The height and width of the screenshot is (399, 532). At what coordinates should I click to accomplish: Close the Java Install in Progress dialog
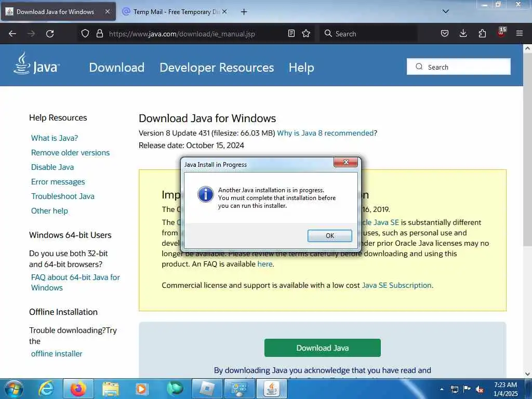click(345, 162)
